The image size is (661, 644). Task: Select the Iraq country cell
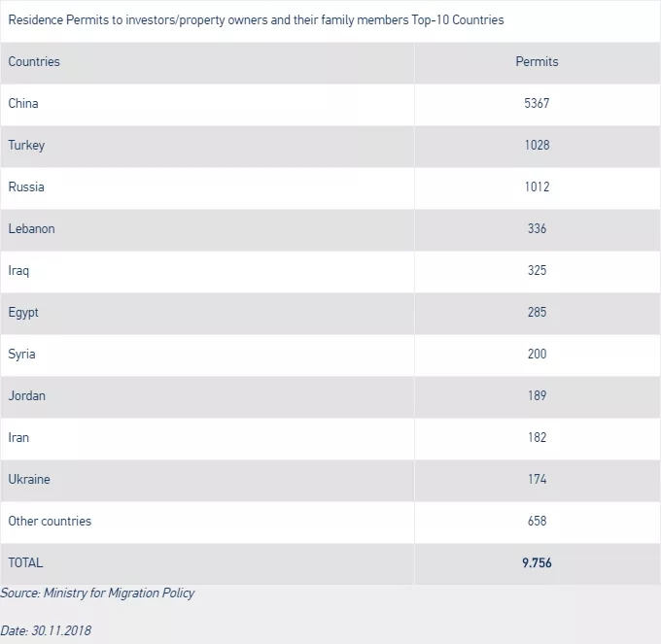[x=18, y=270]
